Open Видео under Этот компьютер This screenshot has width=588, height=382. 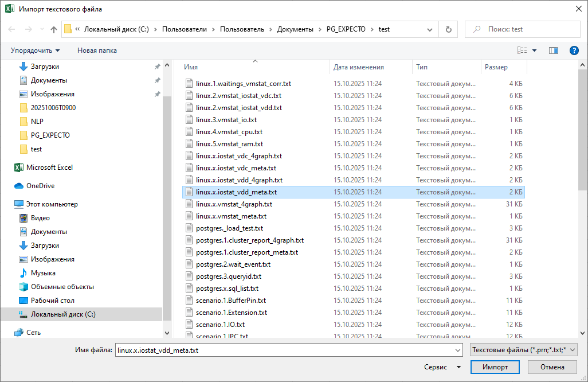40,218
